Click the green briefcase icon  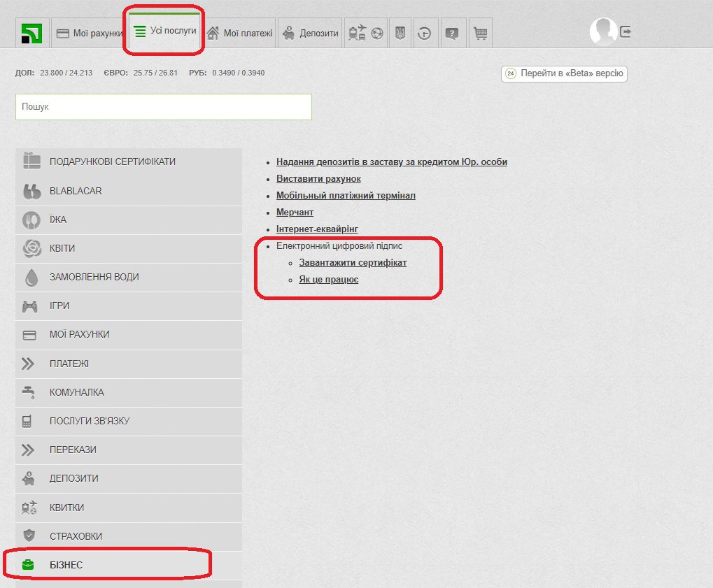(28, 565)
